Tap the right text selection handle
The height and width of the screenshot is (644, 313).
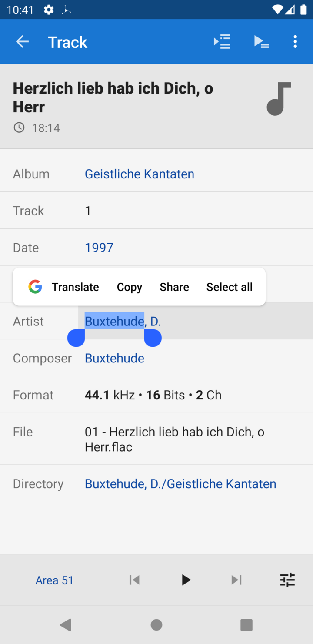[153, 338]
